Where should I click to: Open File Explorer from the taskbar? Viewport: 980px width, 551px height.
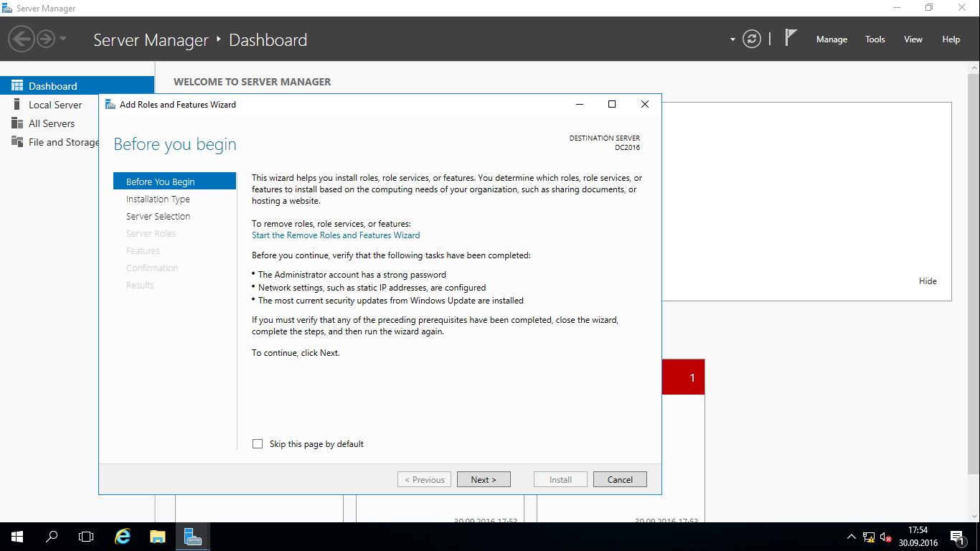click(158, 537)
